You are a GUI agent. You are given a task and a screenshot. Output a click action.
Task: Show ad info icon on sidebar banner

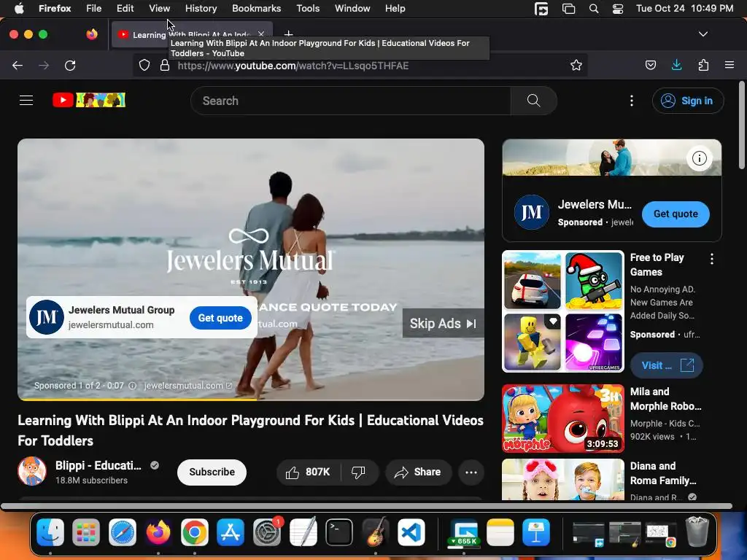tap(700, 158)
